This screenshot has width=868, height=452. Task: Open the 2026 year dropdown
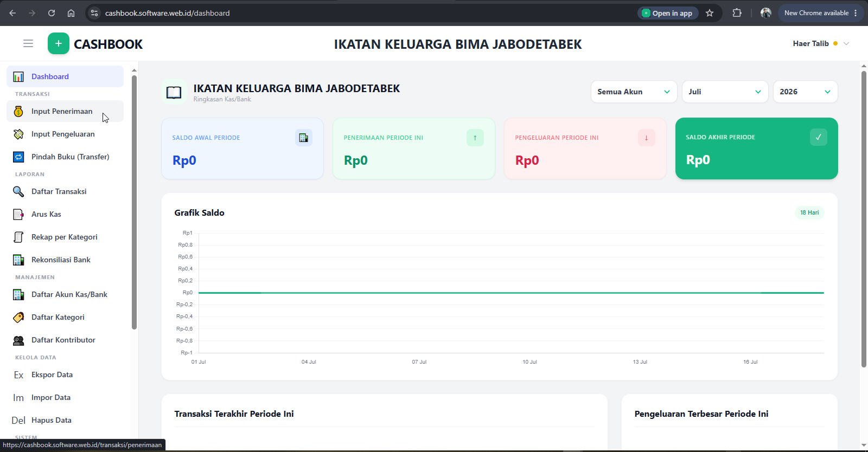(805, 92)
